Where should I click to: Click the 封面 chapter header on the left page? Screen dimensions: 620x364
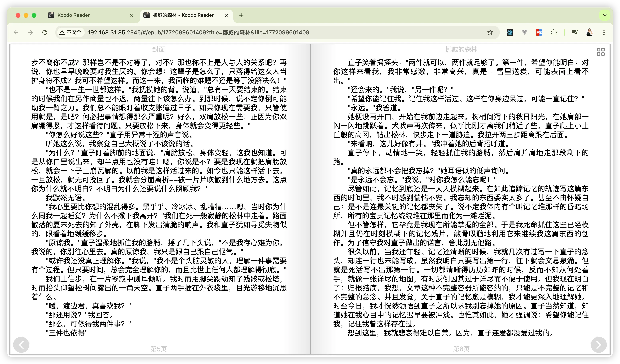tap(158, 50)
